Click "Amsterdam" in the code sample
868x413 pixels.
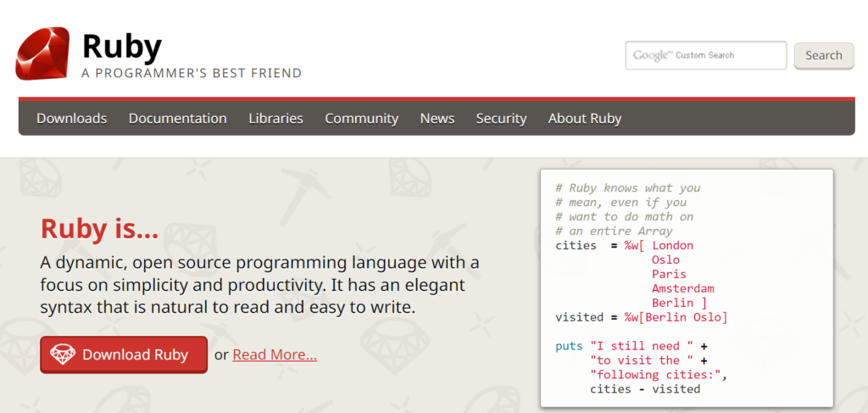(x=683, y=288)
